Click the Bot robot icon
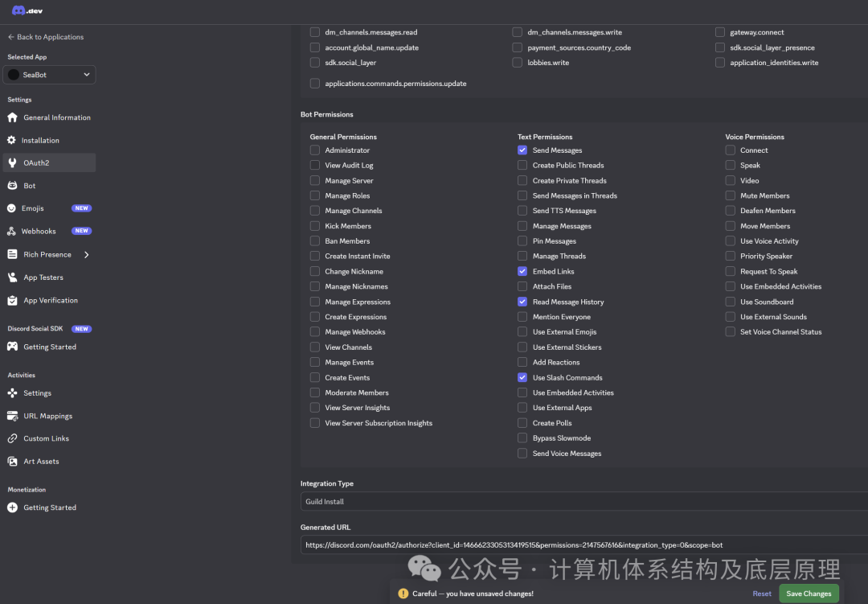 tap(12, 186)
